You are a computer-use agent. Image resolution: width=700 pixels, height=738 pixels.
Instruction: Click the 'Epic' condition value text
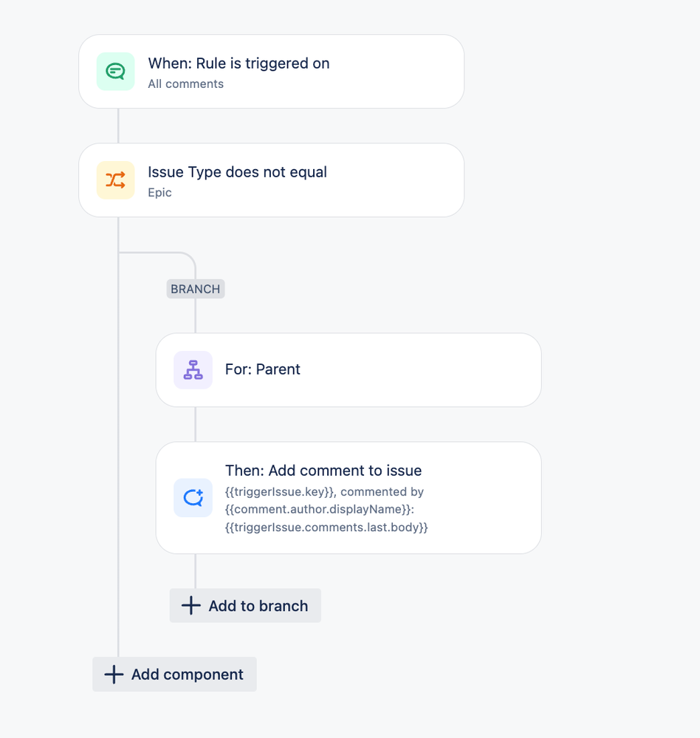[160, 193]
